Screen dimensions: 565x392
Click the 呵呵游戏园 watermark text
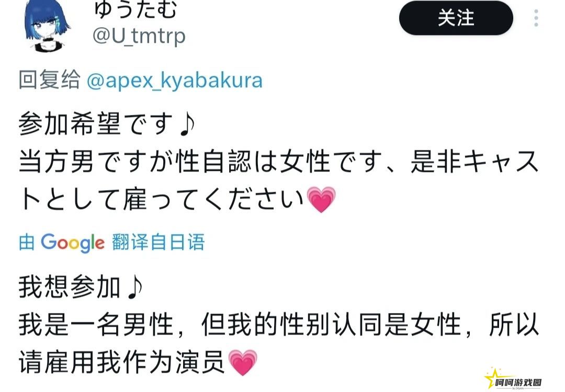coord(518,383)
